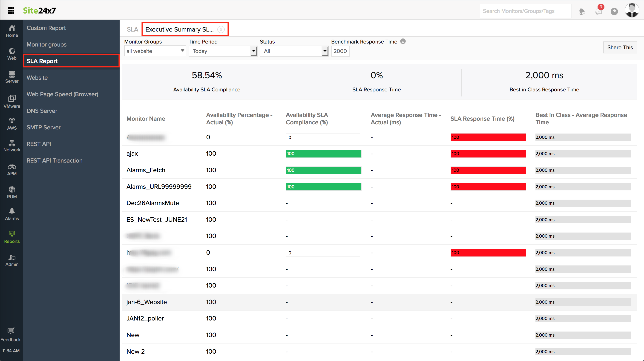The height and width of the screenshot is (361, 644).
Task: Open the apps grid launcher icon
Action: click(11, 11)
